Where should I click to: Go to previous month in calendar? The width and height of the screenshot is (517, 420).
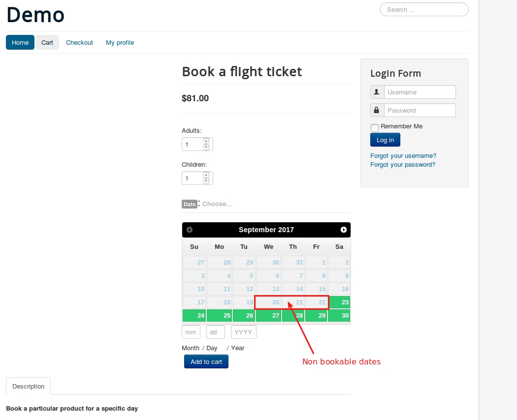coord(189,230)
